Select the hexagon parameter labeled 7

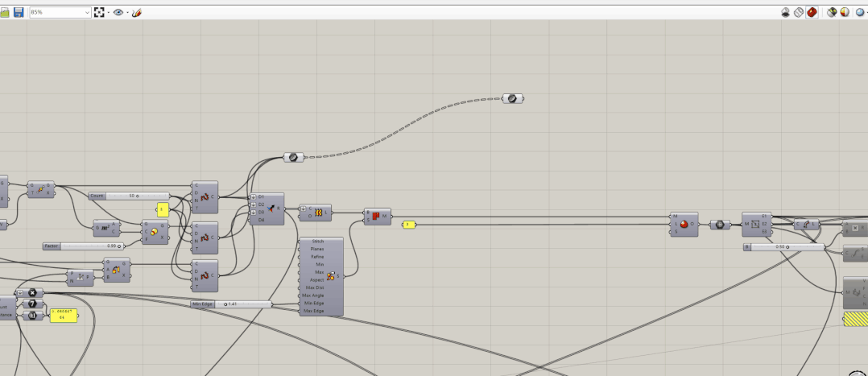[32, 304]
